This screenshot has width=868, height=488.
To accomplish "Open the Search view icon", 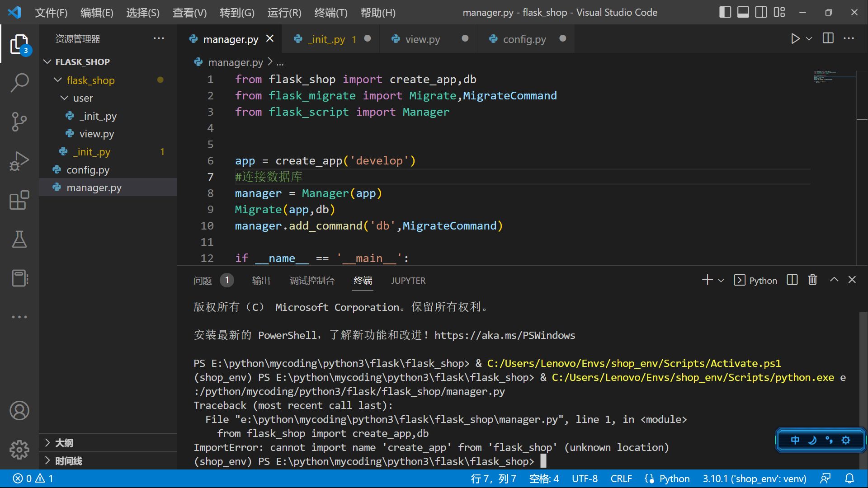I will (x=19, y=83).
